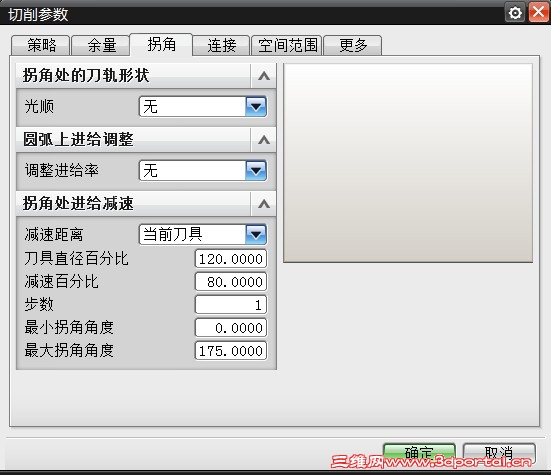Click the 最大拐角角度 label
The image size is (551, 475).
69,351
